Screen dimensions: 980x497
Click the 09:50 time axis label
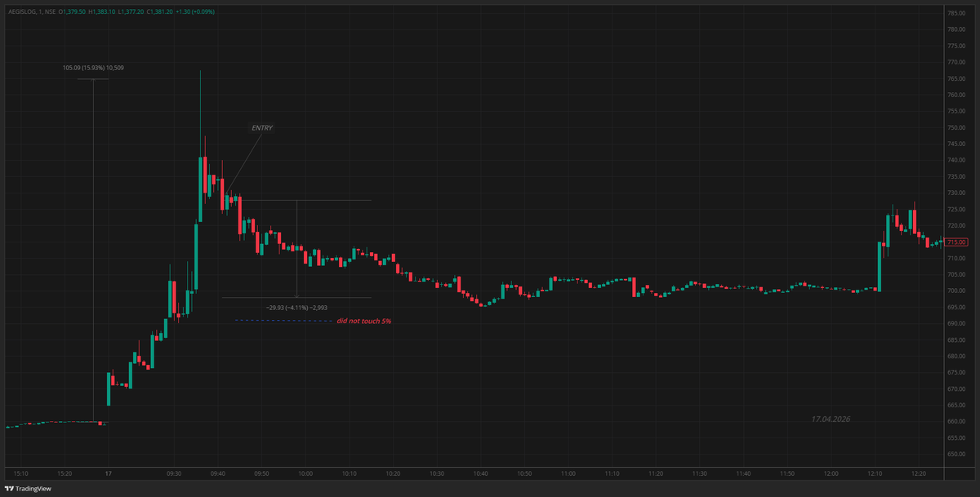click(261, 473)
